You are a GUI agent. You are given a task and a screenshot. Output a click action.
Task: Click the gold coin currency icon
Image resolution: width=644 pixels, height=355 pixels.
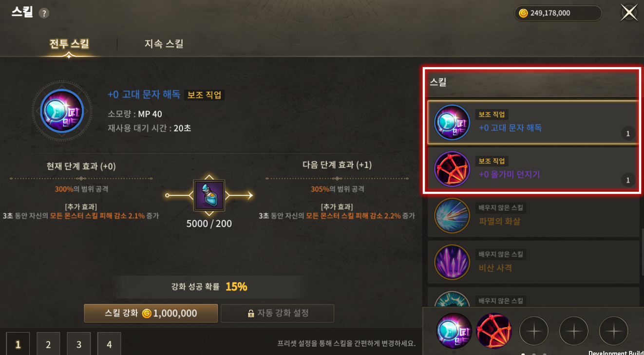point(523,13)
